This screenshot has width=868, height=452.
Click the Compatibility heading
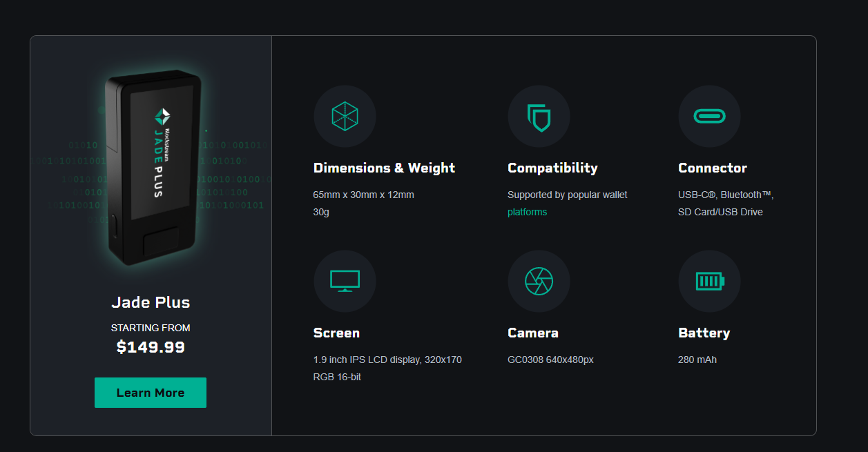(552, 168)
